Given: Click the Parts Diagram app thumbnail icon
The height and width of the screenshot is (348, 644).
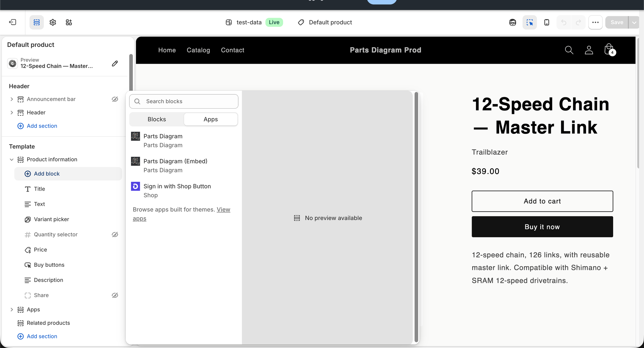Looking at the screenshot, I should 135,136.
